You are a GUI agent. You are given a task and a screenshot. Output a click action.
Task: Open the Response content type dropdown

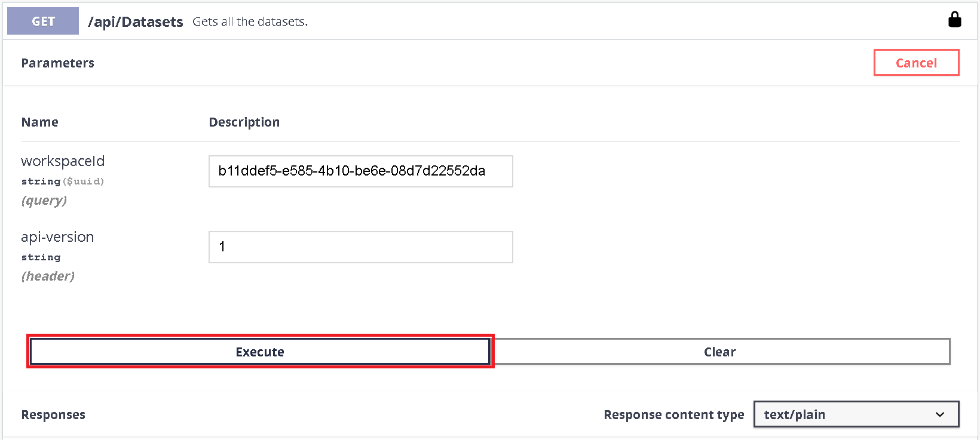856,414
